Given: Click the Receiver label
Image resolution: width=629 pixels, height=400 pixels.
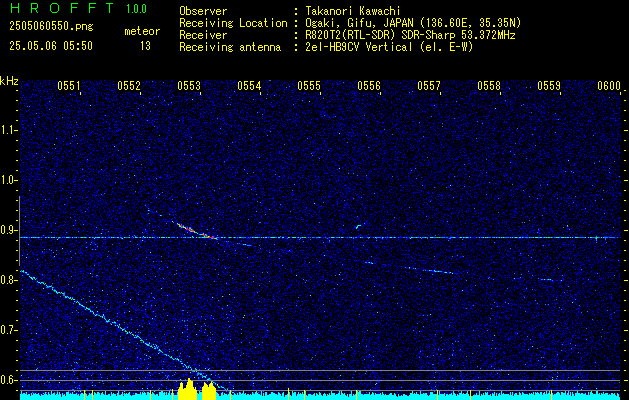Looking at the screenshot, I should click(203, 35).
